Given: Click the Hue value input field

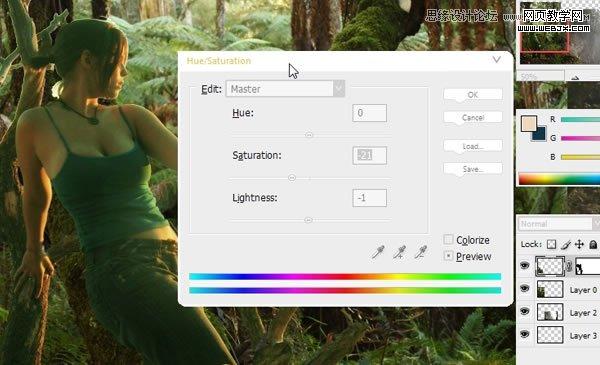Looking at the screenshot, I should (370, 113).
